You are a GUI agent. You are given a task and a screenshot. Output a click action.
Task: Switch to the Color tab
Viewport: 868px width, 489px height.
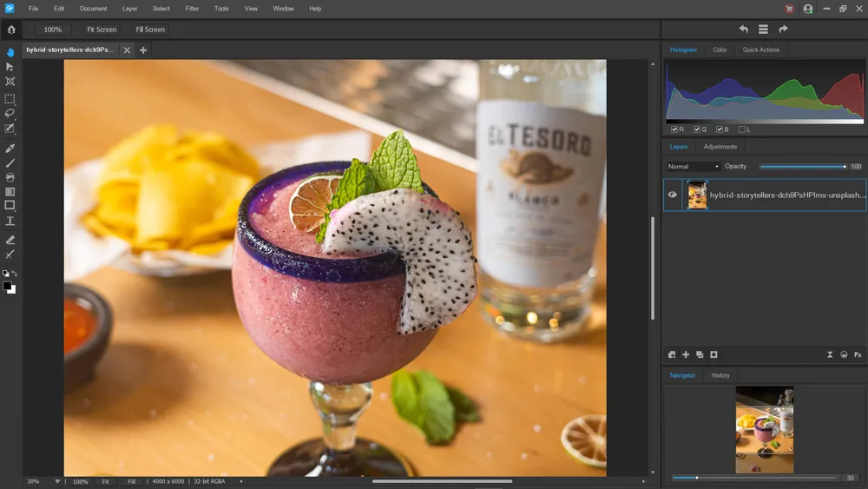pyautogui.click(x=720, y=50)
